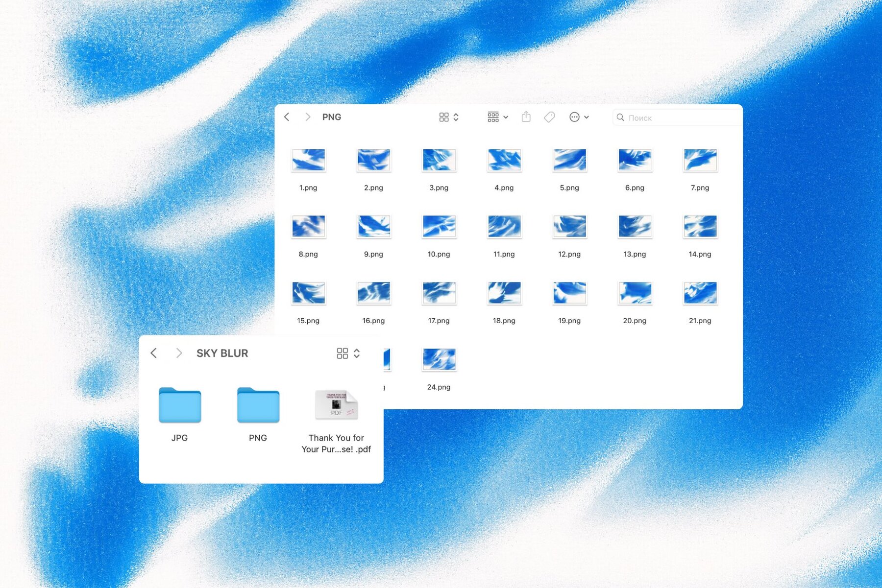Click the grid view icon in the PNG window
The width and height of the screenshot is (882, 588).
coord(443,117)
